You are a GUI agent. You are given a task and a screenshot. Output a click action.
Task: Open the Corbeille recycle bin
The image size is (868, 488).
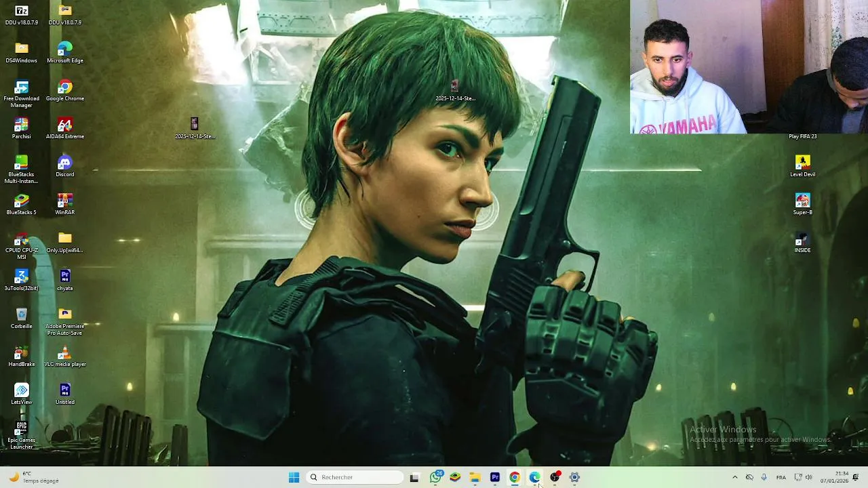[22, 319]
